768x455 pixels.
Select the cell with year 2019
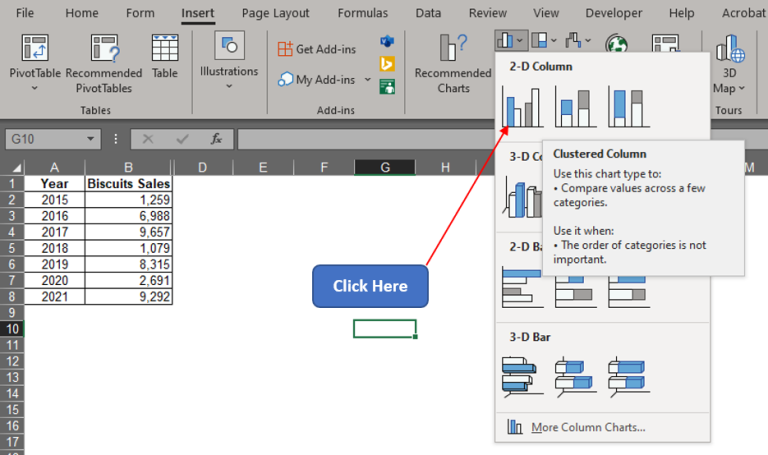click(54, 264)
